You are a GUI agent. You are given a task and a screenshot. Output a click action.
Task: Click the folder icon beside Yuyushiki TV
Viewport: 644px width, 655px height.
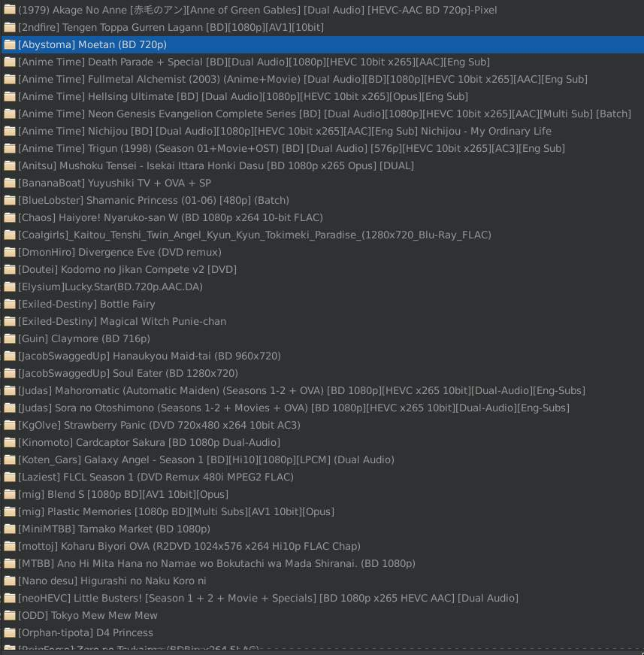click(10, 183)
